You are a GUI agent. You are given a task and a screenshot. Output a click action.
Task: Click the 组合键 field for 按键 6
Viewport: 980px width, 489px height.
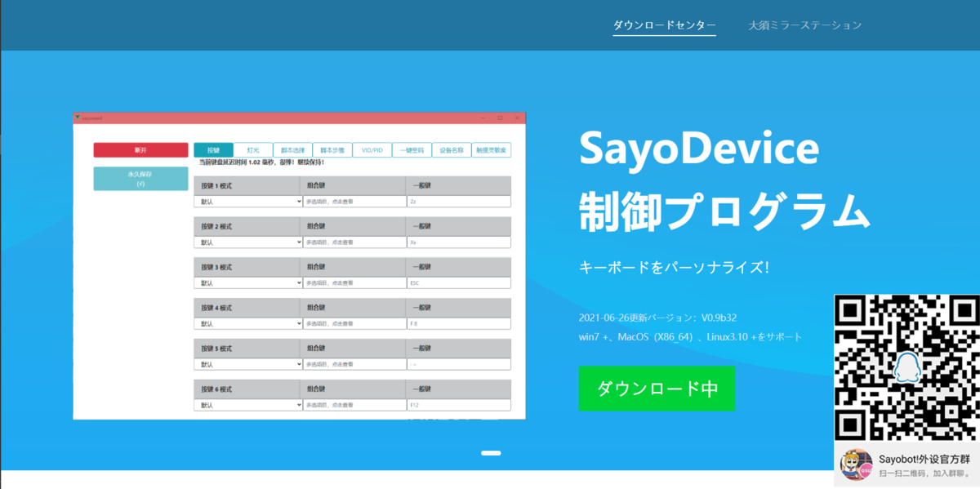[x=354, y=405]
